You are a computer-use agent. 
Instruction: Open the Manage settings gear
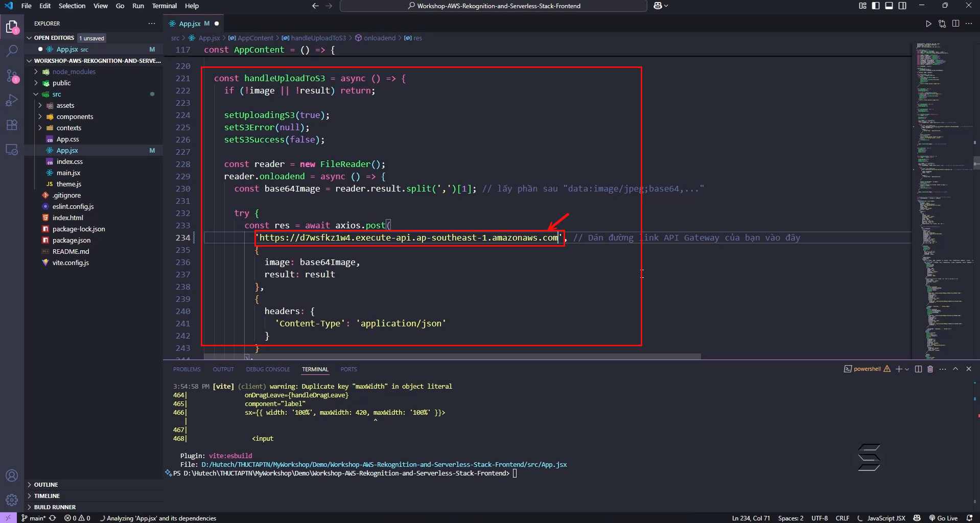(x=12, y=500)
